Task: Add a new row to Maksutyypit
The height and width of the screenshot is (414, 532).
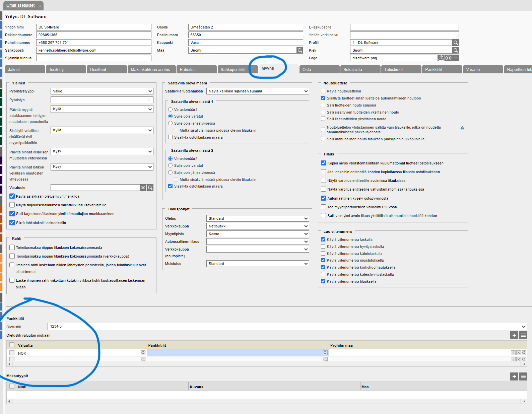Action: (514, 376)
